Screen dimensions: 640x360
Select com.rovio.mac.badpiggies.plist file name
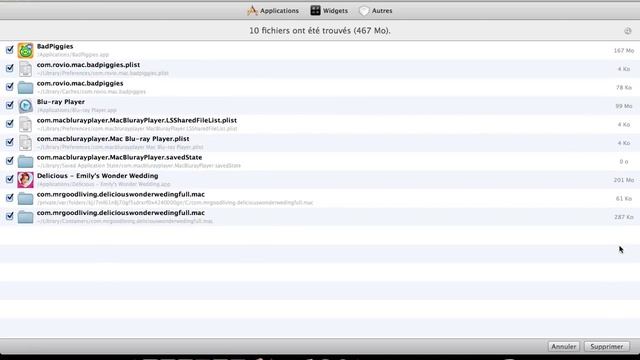tap(89, 65)
